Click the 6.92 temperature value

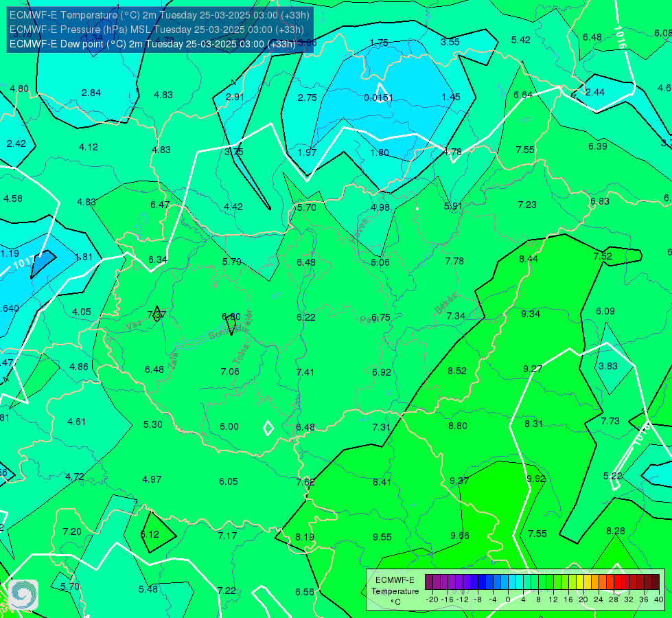click(x=382, y=372)
